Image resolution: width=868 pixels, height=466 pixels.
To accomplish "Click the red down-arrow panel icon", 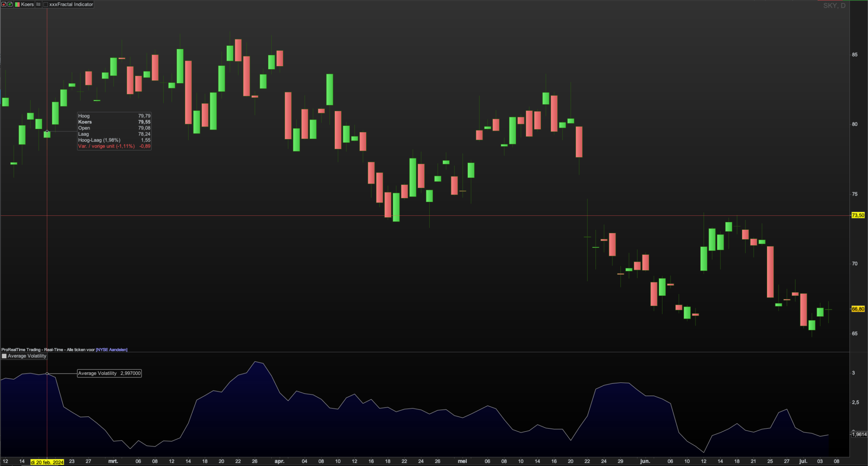I will click(x=4, y=4).
